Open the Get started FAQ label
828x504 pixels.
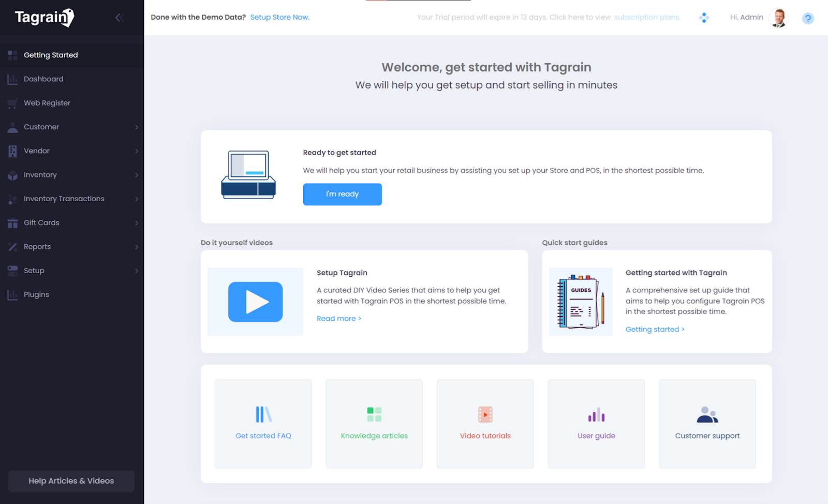(263, 436)
